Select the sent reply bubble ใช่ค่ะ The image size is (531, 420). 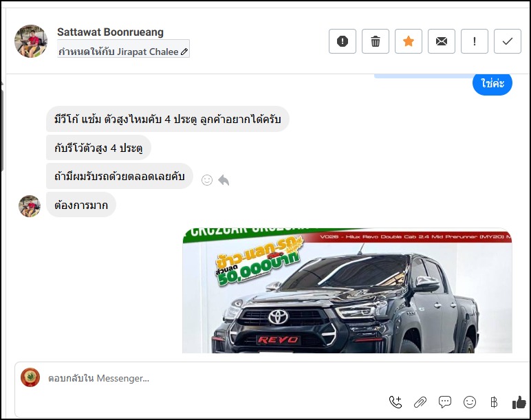pos(492,83)
